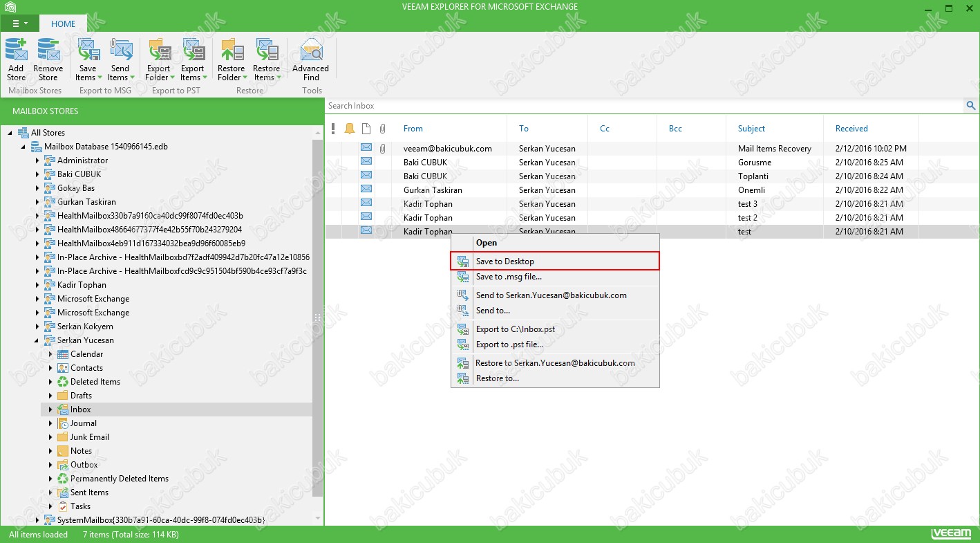
Task: Select the Drafts folder
Action: (x=81, y=396)
